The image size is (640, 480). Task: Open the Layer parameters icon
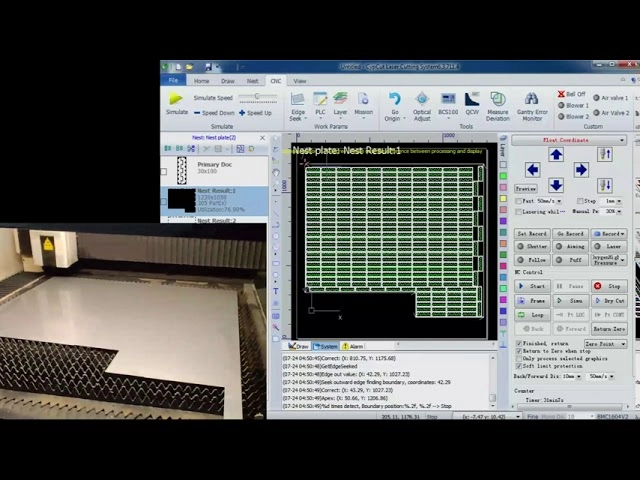point(340,104)
